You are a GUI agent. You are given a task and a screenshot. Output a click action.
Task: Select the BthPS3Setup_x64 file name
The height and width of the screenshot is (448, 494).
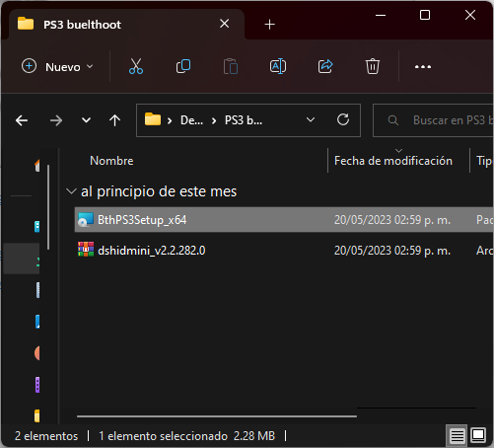click(x=142, y=220)
